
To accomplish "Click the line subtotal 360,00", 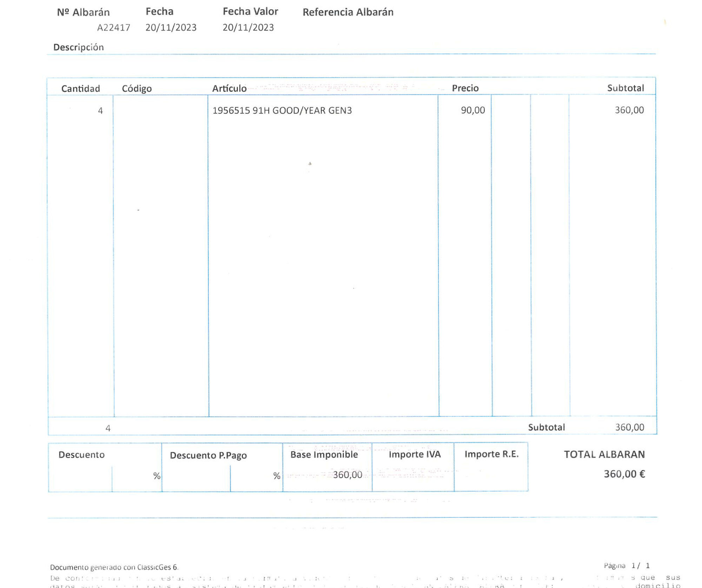I will tap(629, 110).
